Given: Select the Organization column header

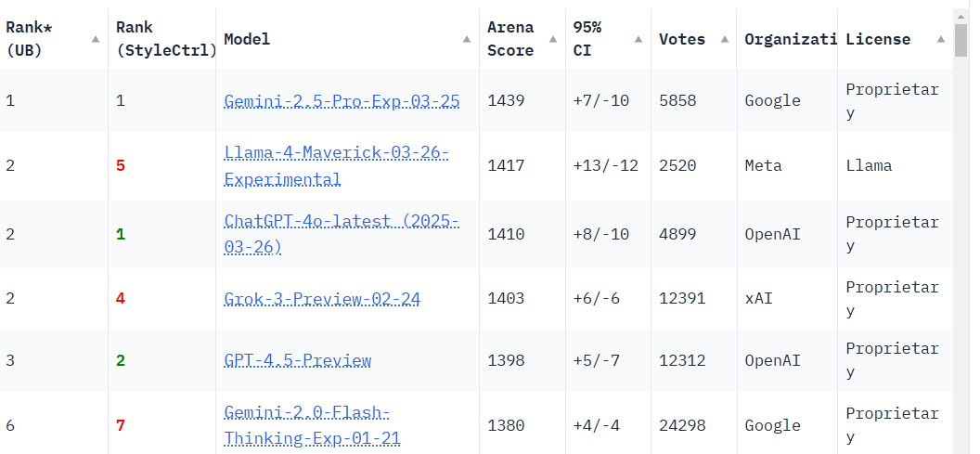Looking at the screenshot, I should click(x=790, y=39).
